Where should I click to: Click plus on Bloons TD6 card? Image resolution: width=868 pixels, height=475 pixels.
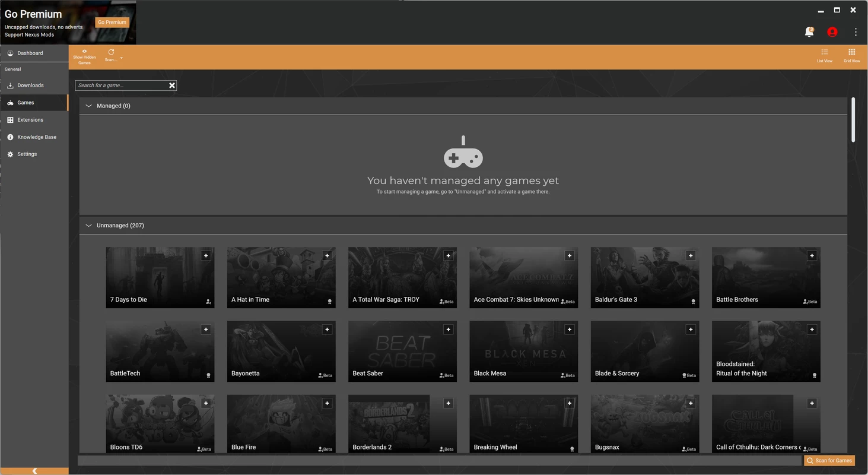(206, 403)
